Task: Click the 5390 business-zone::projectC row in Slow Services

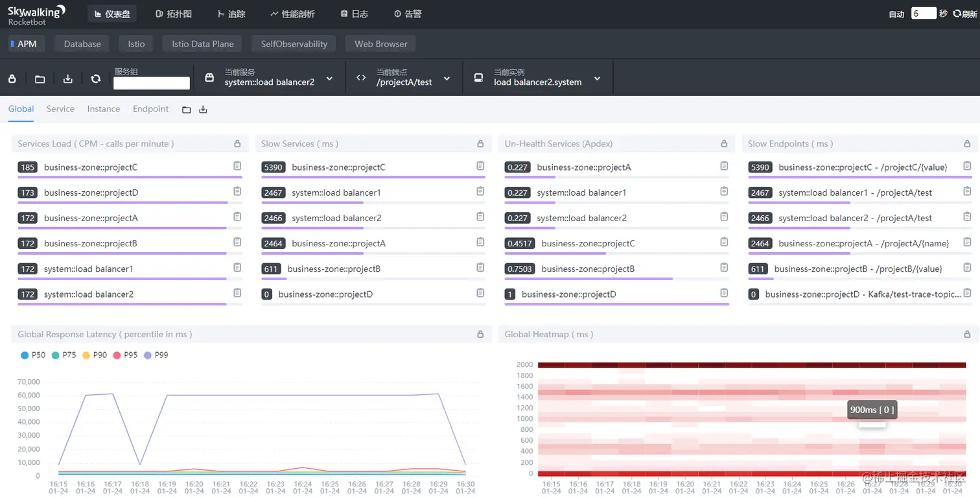Action: [x=373, y=168]
